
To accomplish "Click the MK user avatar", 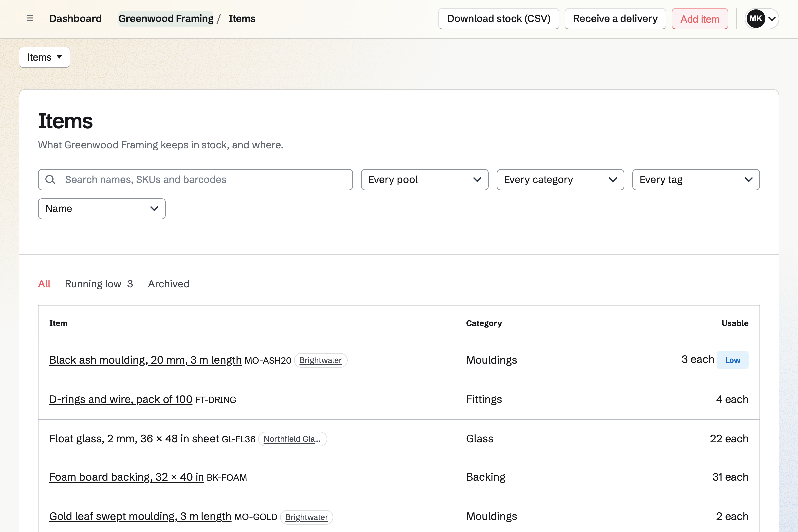I will [x=755, y=19].
